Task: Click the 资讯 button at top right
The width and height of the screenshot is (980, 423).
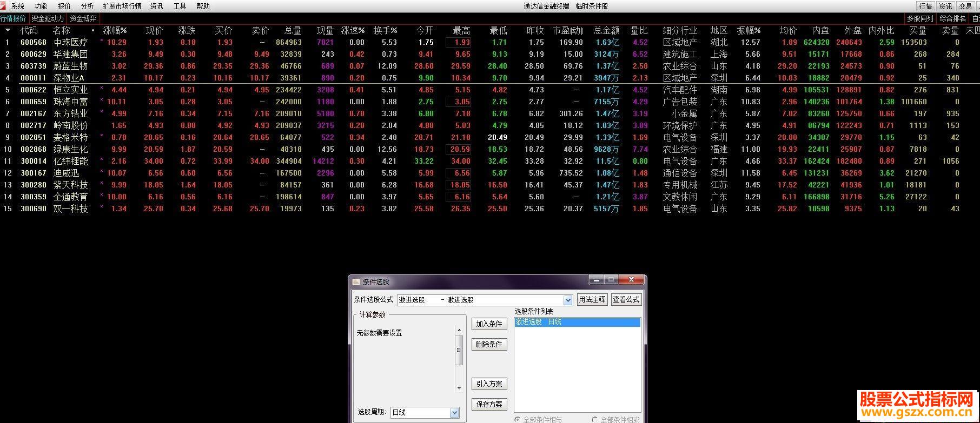Action: click(945, 6)
